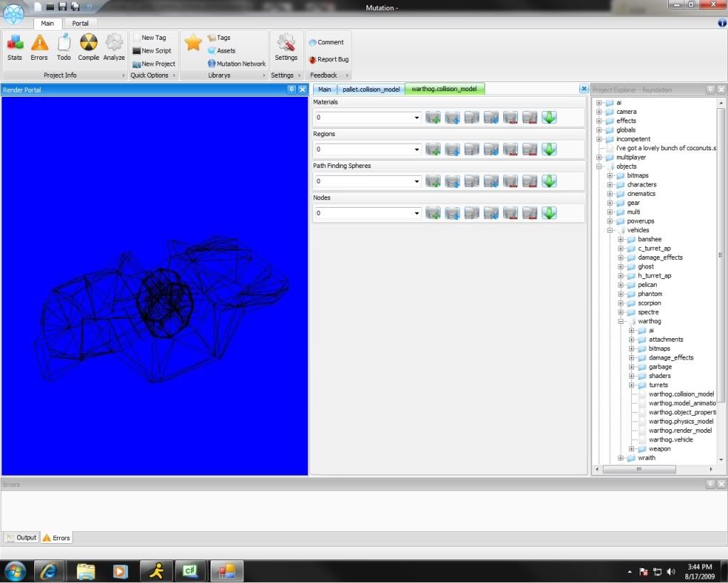Click the single floppy disk save icon
The height and width of the screenshot is (583, 728).
(x=62, y=6)
